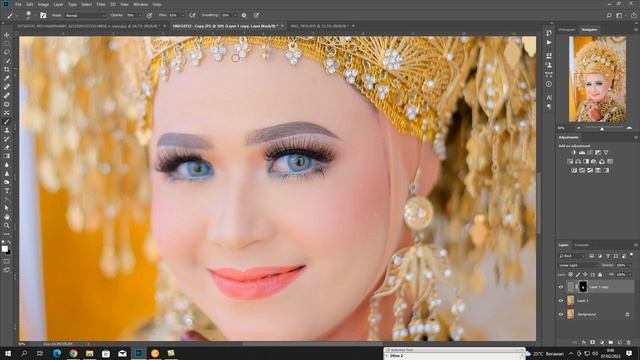Open File Explorer from the taskbar
The width and height of the screenshot is (640, 360).
pos(89,353)
